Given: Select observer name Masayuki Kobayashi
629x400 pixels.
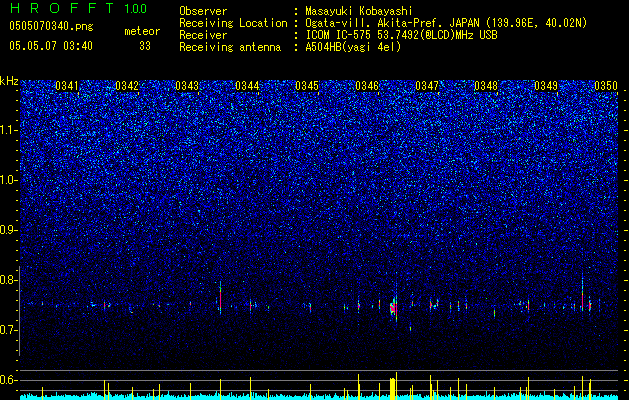Looking at the screenshot, I should [x=359, y=12].
